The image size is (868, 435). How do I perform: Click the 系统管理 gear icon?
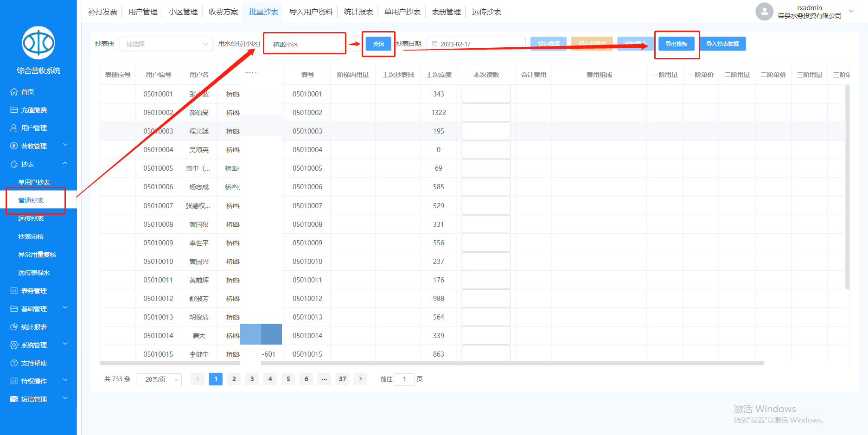pos(14,345)
